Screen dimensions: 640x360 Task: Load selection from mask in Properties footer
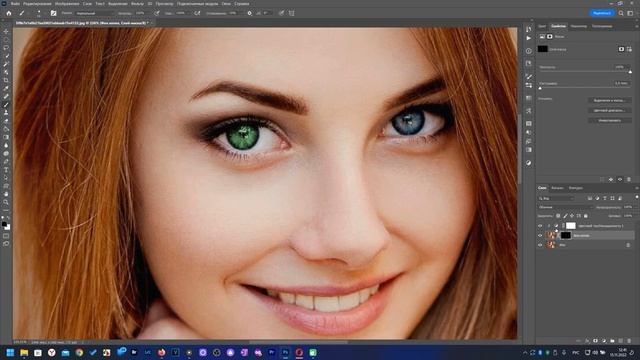pos(602,180)
